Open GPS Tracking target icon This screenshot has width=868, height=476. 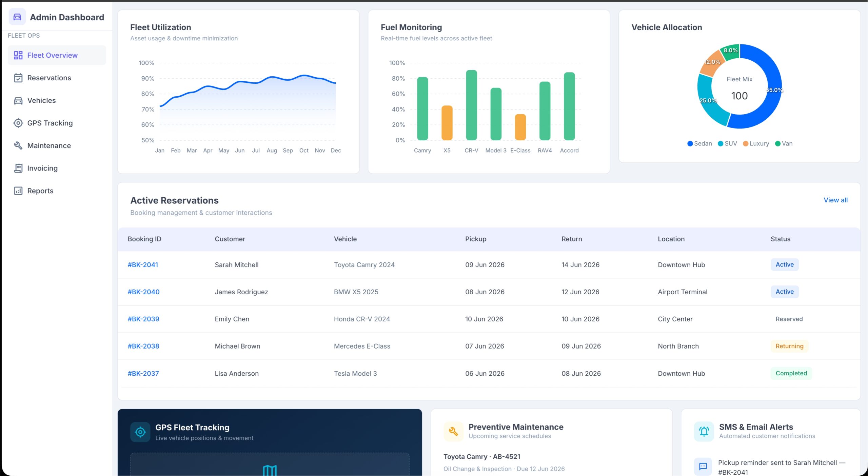18,123
